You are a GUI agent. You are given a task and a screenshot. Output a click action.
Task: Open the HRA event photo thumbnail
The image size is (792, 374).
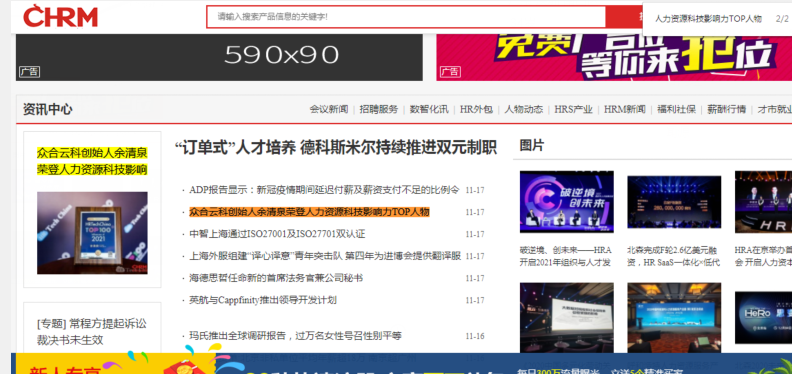click(763, 202)
